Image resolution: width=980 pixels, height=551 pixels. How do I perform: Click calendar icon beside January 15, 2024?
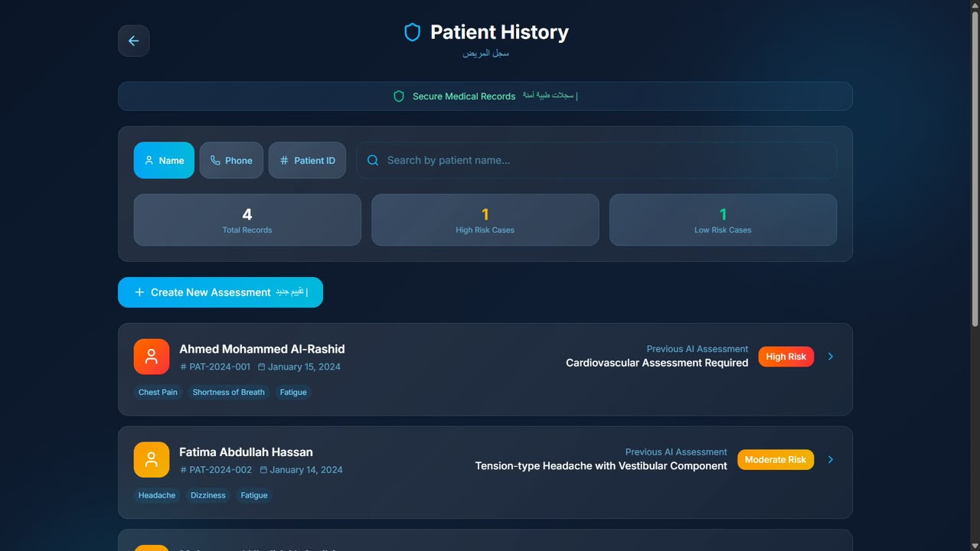point(261,367)
